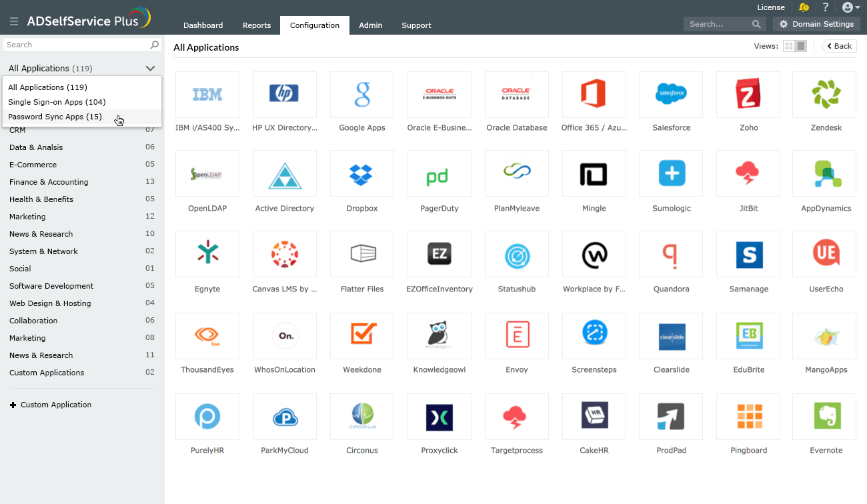Choose Password Sync Apps (15) option
The width and height of the screenshot is (867, 504).
click(82, 117)
